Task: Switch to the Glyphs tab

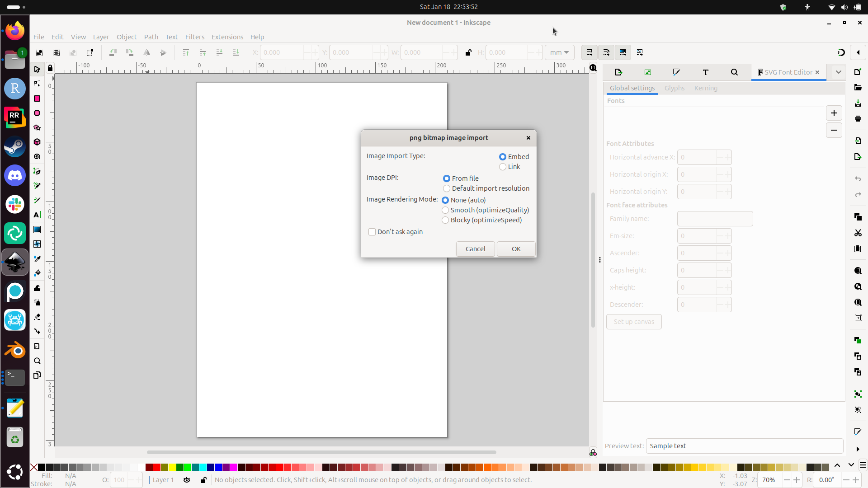Action: pyautogui.click(x=675, y=88)
